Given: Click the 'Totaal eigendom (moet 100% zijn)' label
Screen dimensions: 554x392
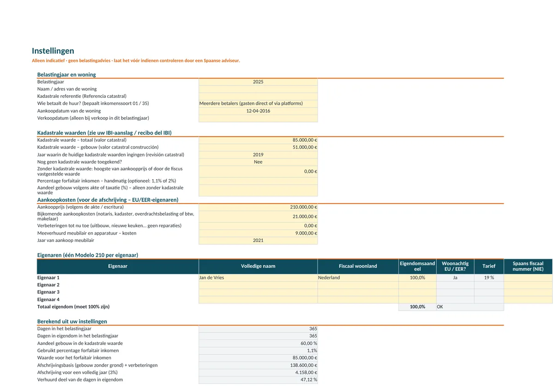Looking at the screenshot, I should click(x=73, y=307).
